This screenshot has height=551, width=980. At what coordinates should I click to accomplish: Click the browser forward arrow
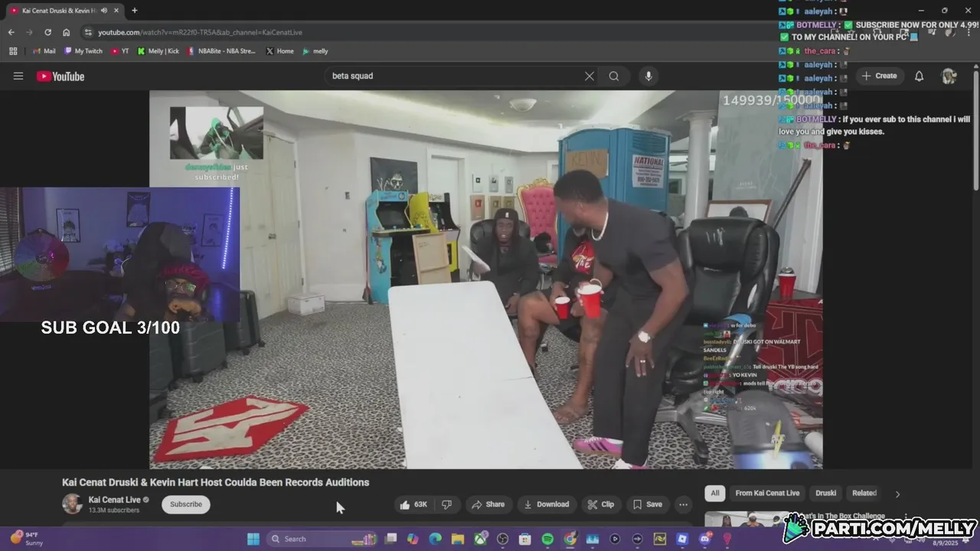pyautogui.click(x=29, y=32)
